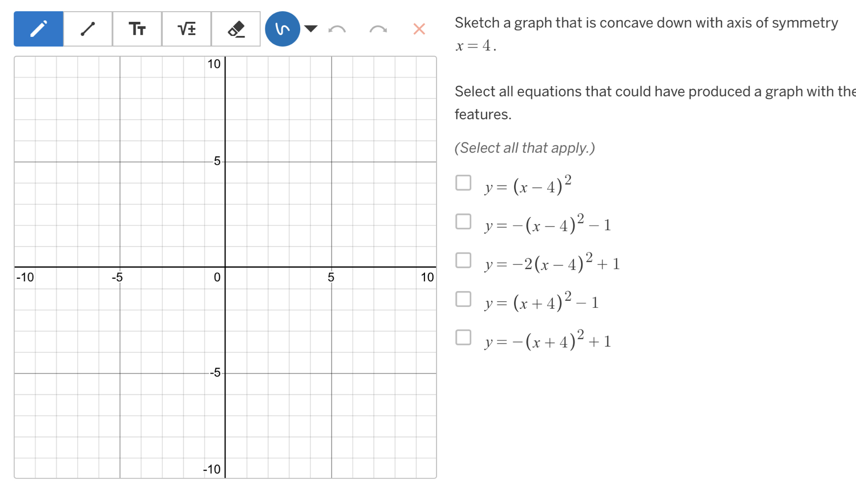Image resolution: width=856 pixels, height=504 pixels.
Task: Toggle the y = −(x + 4)² + 1 checkbox
Action: click(x=463, y=338)
